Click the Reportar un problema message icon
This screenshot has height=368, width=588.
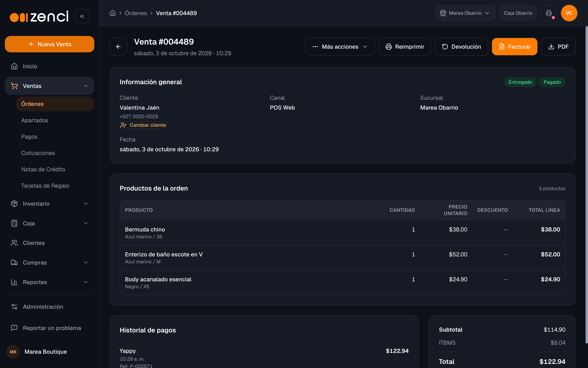pos(14,328)
